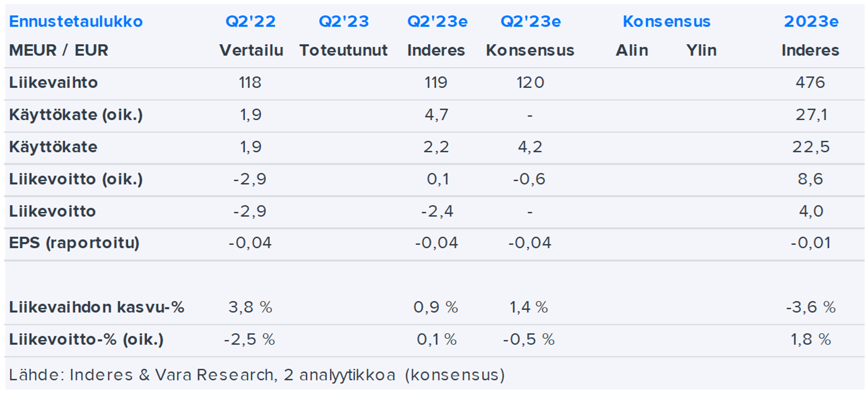Select the Ylin consensus subheader

click(701, 50)
